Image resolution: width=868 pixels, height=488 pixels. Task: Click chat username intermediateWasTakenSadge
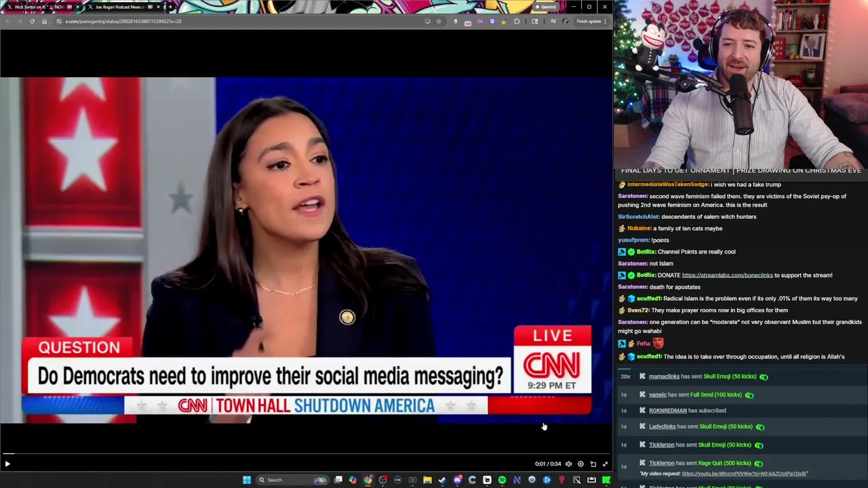pyautogui.click(x=668, y=184)
